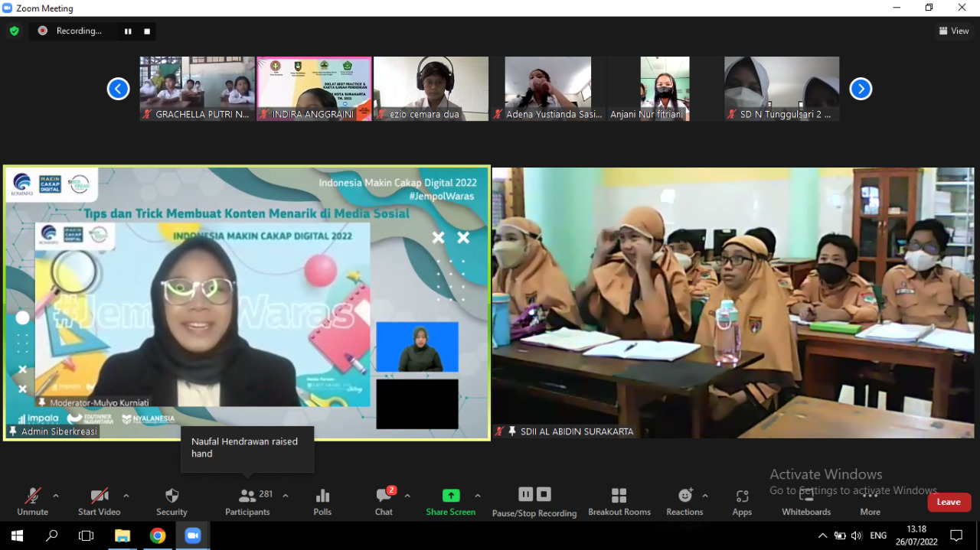
Task: Show next participants with the right gallery arrow
Action: pyautogui.click(x=861, y=89)
